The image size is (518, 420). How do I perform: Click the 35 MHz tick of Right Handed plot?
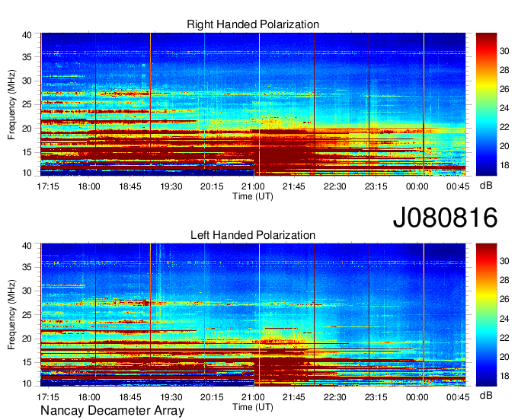click(x=27, y=57)
